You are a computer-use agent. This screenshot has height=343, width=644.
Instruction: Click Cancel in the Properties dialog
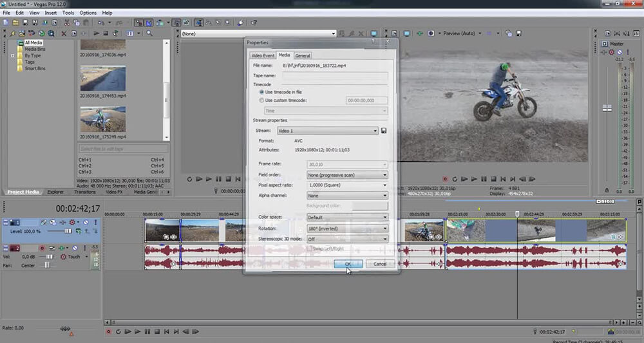(380, 264)
